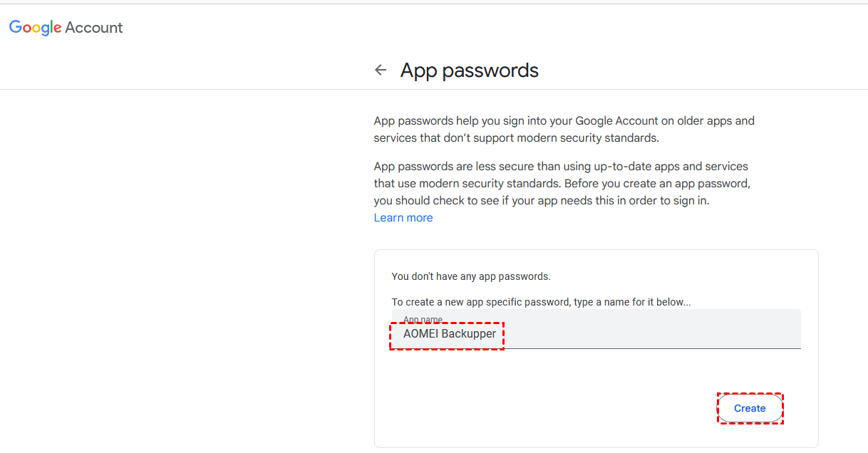Click the paragraph starting "App passwords help you"

click(x=564, y=129)
